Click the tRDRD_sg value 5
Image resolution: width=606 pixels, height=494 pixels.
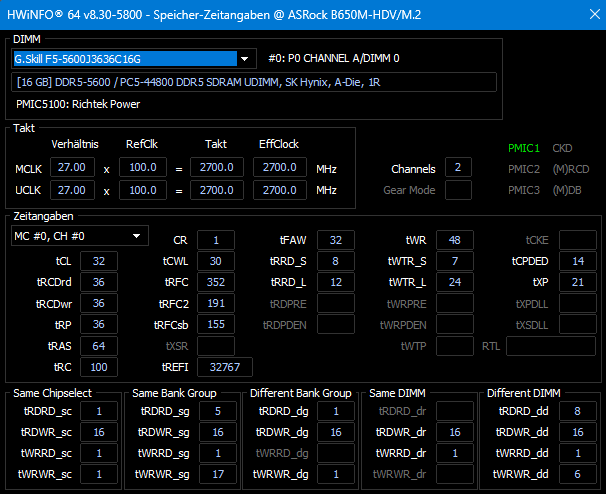[x=218, y=411]
